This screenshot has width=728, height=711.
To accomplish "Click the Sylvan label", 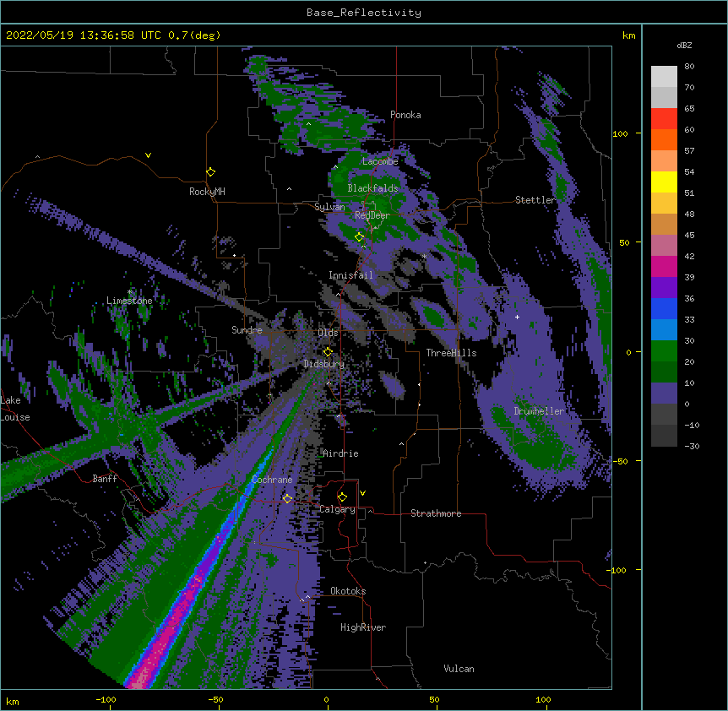I will pyautogui.click(x=329, y=207).
